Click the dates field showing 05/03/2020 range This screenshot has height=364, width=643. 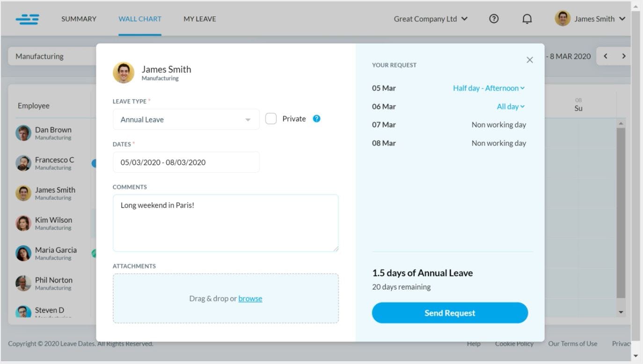click(x=186, y=162)
